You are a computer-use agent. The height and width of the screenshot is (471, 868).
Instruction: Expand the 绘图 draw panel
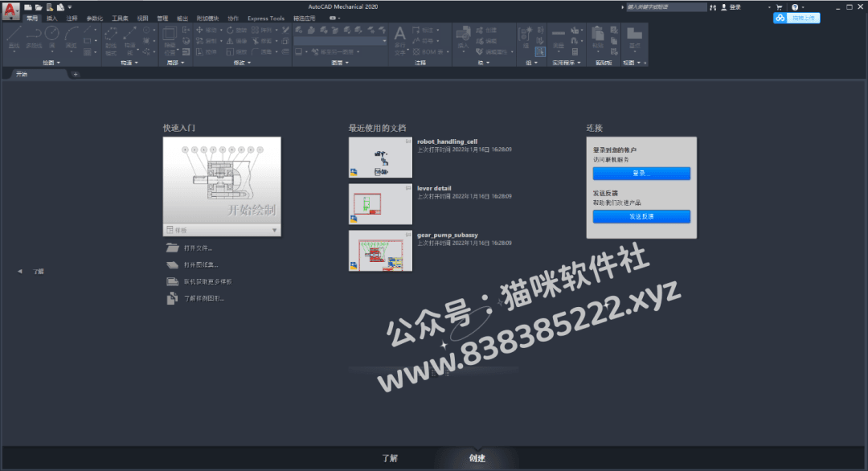[x=51, y=63]
